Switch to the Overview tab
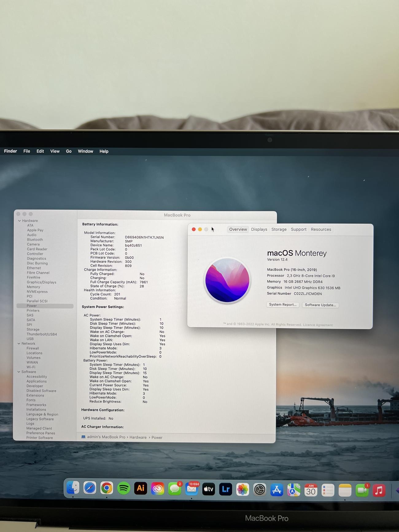The height and width of the screenshot is (532, 399). point(238,229)
